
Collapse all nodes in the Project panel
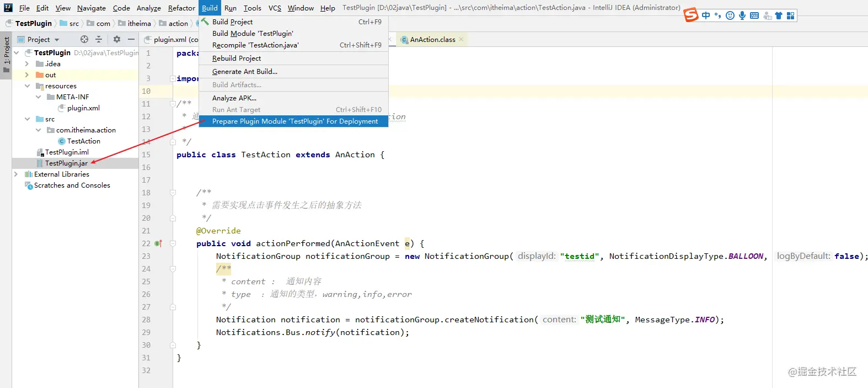[99, 39]
